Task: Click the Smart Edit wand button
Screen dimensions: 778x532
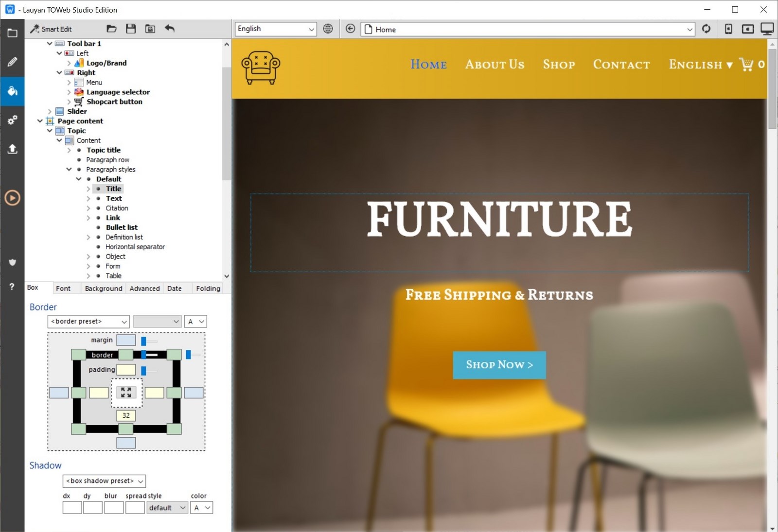Action: (51, 29)
